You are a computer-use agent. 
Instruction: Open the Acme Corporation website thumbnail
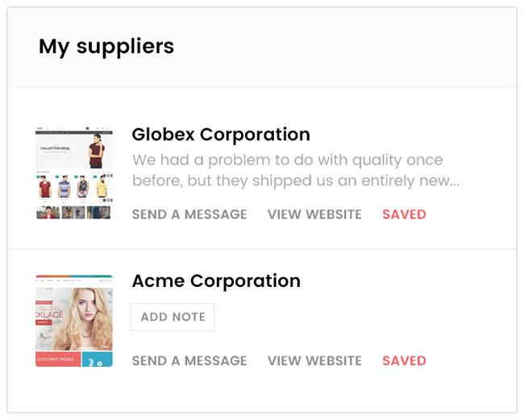coord(73,321)
